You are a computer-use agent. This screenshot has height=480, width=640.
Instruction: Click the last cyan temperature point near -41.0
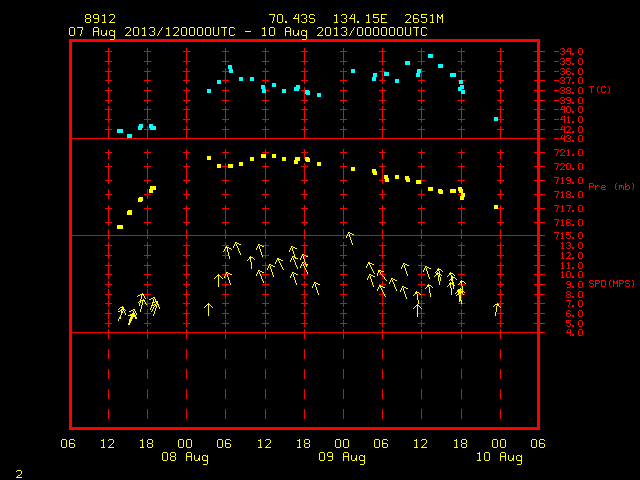point(496,119)
